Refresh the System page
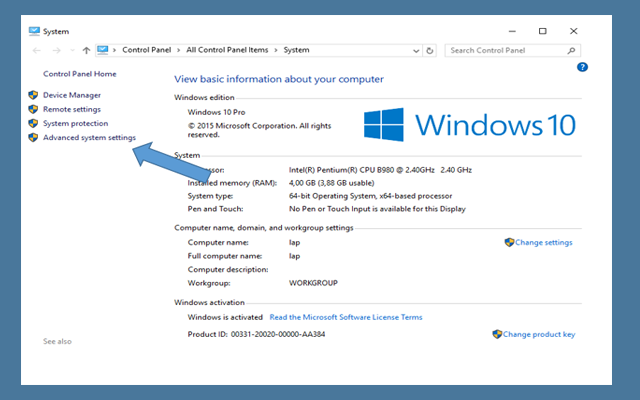This screenshot has height=400, width=640. tap(430, 50)
